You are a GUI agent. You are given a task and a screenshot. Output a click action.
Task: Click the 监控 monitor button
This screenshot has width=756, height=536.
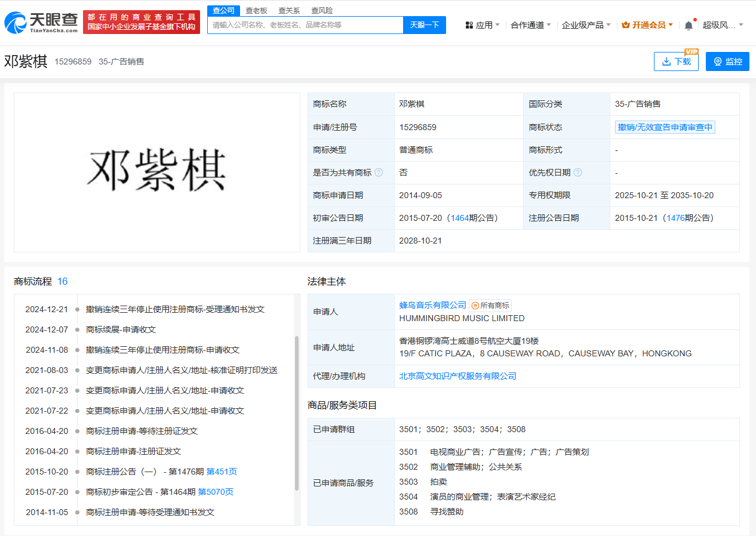point(727,61)
